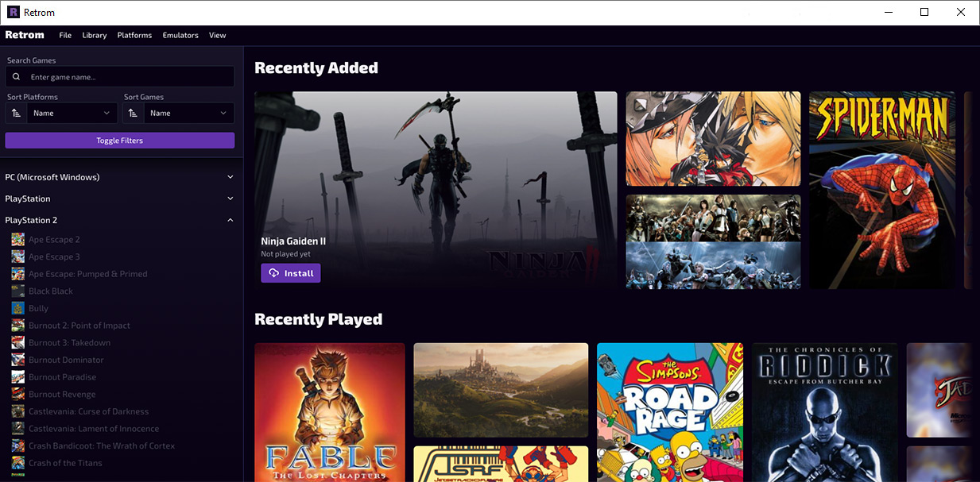Maximize the Retrom window
Viewport: 980px width, 482px height.
924,12
